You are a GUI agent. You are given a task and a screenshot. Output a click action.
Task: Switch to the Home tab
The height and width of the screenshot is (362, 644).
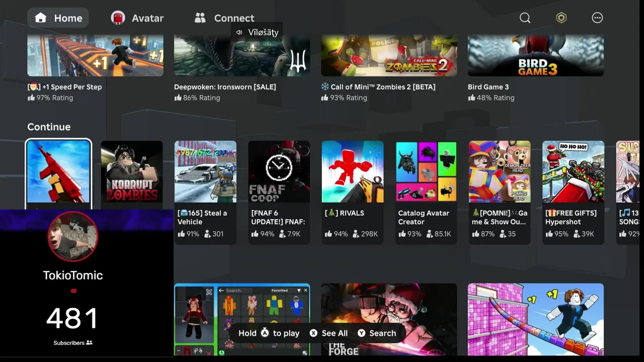tap(58, 18)
